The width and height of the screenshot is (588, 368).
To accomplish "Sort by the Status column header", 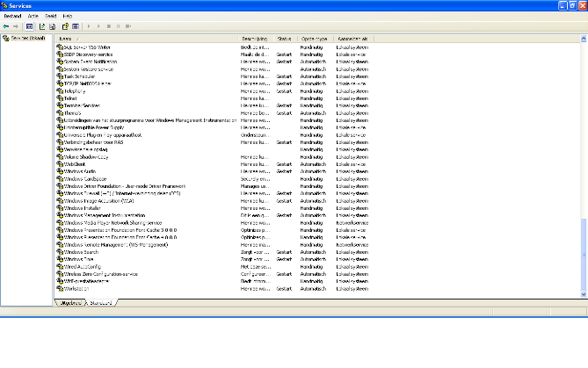I will (286, 39).
